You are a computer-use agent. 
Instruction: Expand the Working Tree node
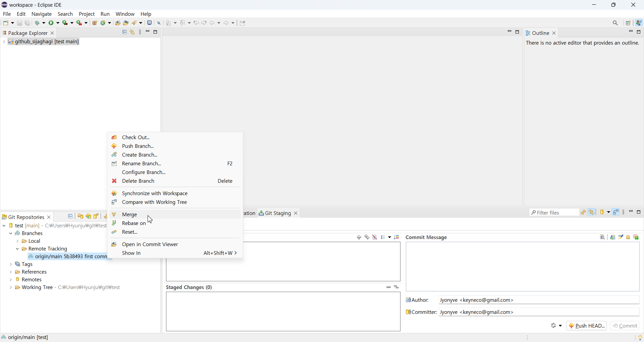[11, 287]
